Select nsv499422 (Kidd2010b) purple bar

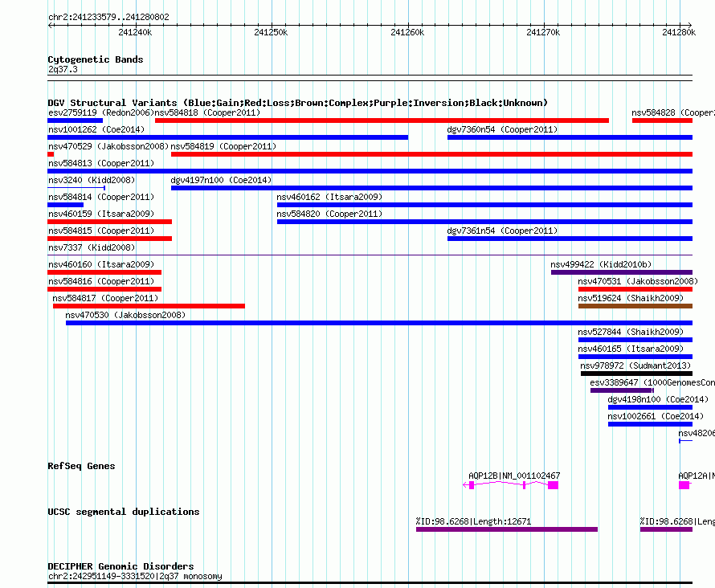pos(622,272)
